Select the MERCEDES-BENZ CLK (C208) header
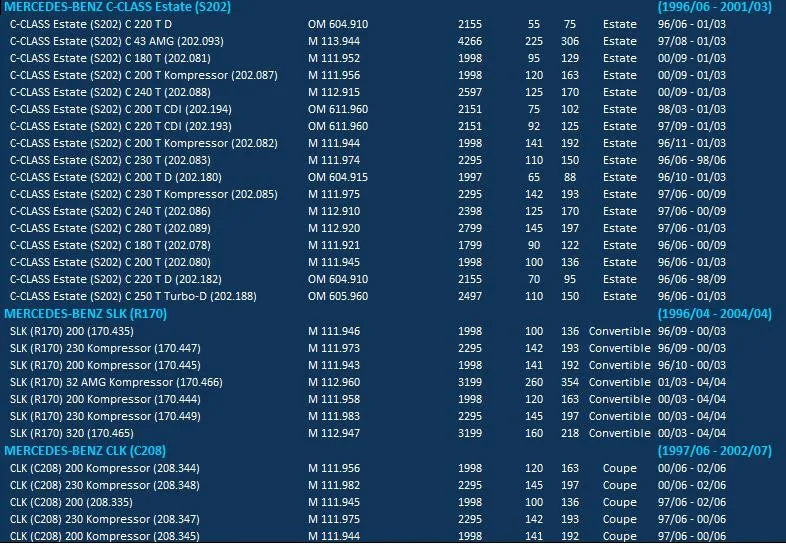The image size is (786, 546). [x=85, y=451]
